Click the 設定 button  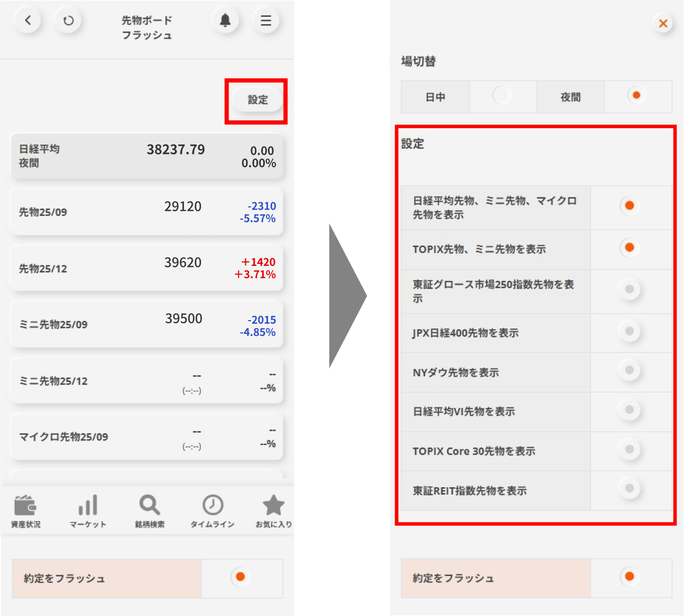(257, 100)
